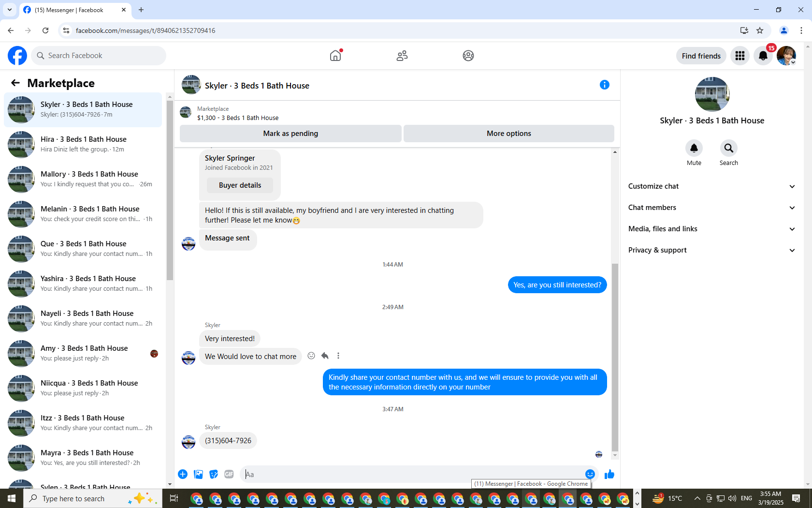Expand Privacy & support section
The image size is (812, 508).
[711, 250]
